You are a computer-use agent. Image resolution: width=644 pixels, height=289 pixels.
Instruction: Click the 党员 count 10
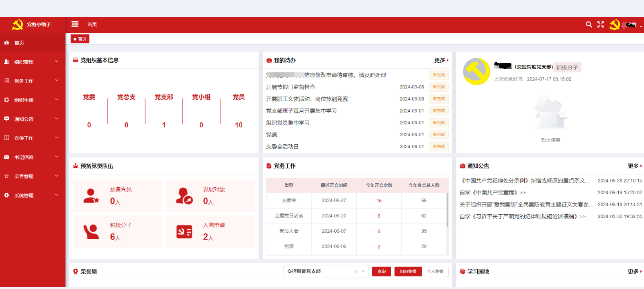tap(239, 125)
